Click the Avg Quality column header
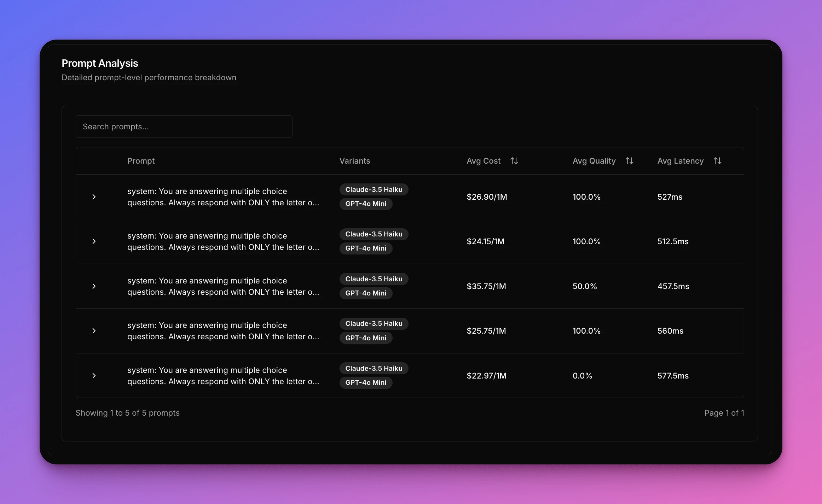The height and width of the screenshot is (504, 822). 594,161
